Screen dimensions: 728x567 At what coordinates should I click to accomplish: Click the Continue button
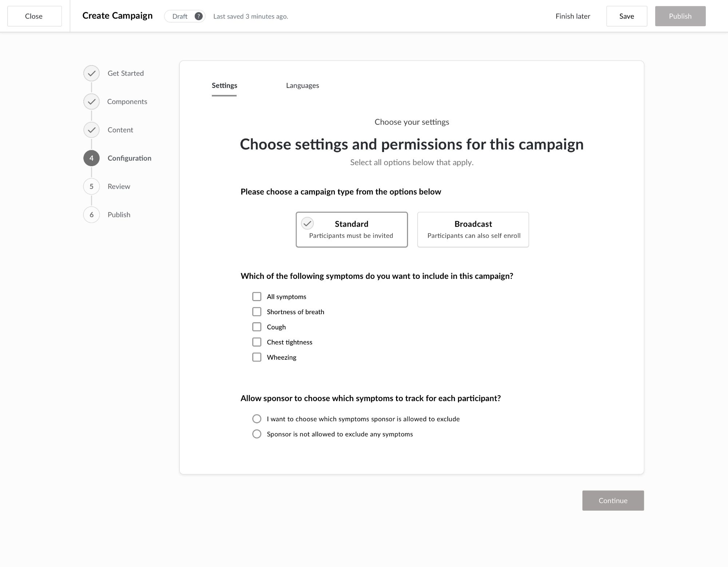coord(613,500)
